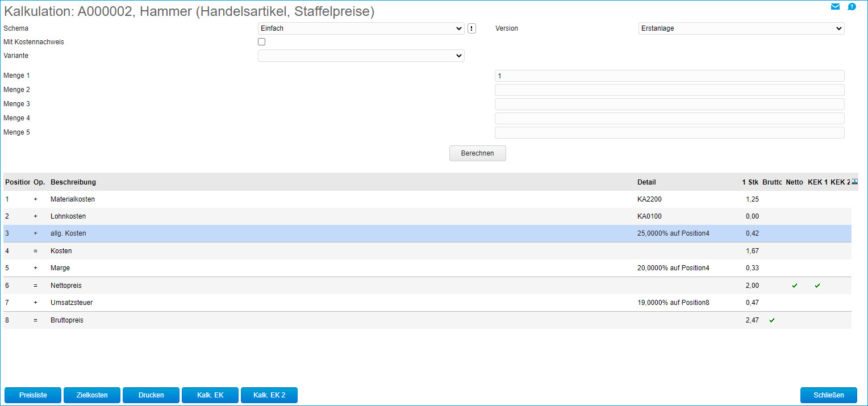Focus the Menge 3 input field
This screenshot has width=868, height=406.
pyautogui.click(x=670, y=104)
